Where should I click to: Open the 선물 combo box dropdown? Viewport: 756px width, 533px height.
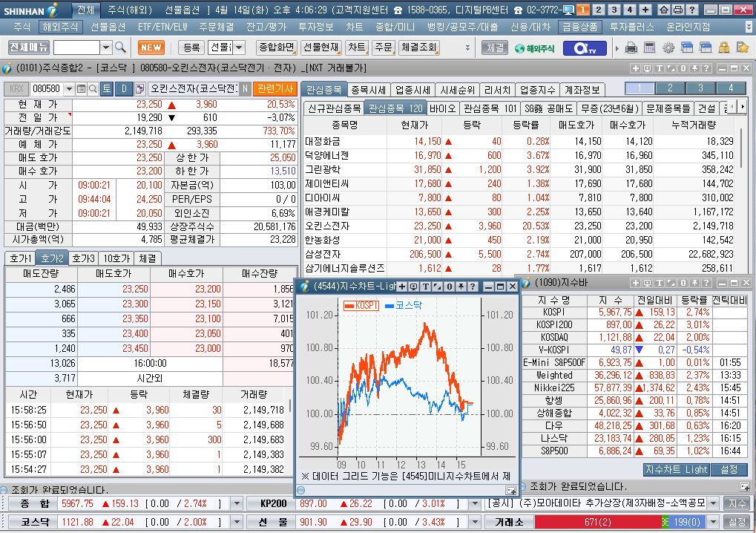point(239,48)
